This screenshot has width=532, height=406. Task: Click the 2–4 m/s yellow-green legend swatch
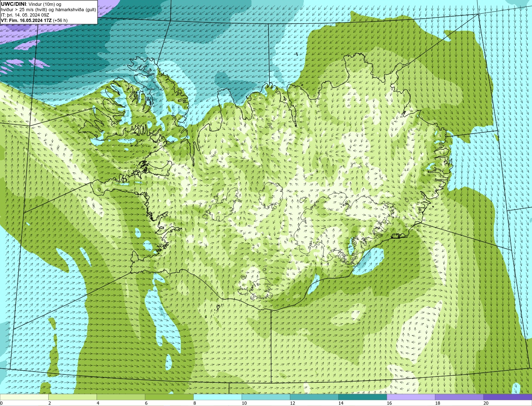[72, 397]
